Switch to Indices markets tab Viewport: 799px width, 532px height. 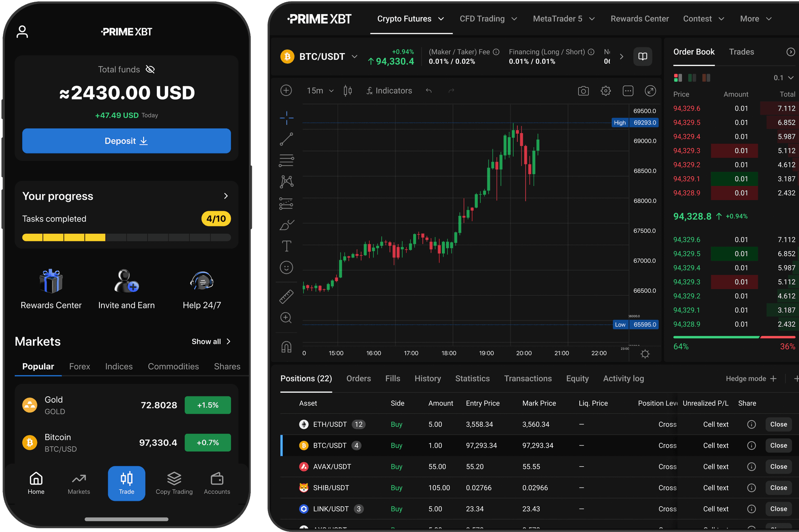(119, 366)
